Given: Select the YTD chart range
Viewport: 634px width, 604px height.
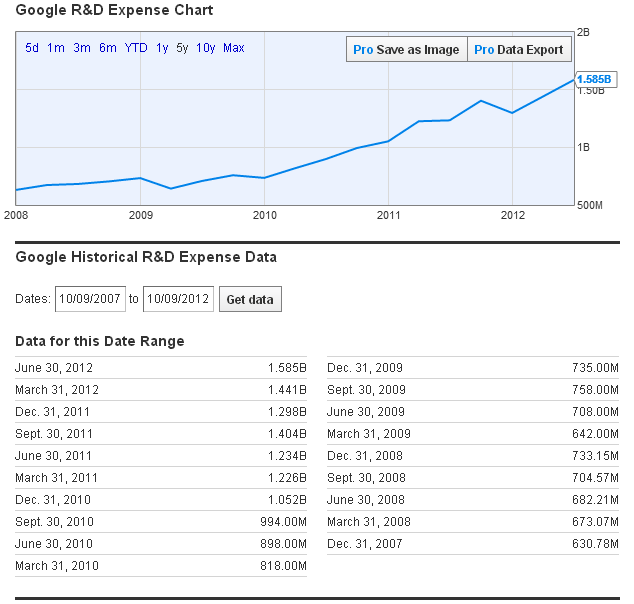Looking at the screenshot, I should click(136, 48).
